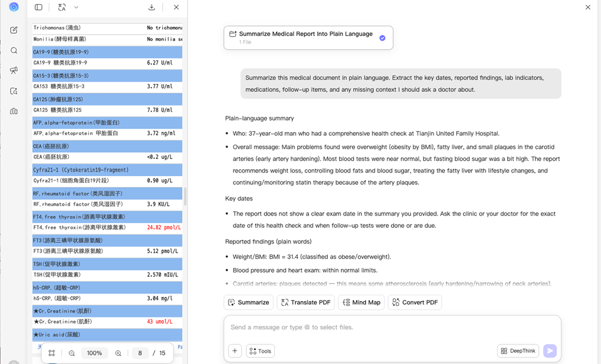Click the Mind Map quick action
Viewport: 601px width, 364px height.
361,302
